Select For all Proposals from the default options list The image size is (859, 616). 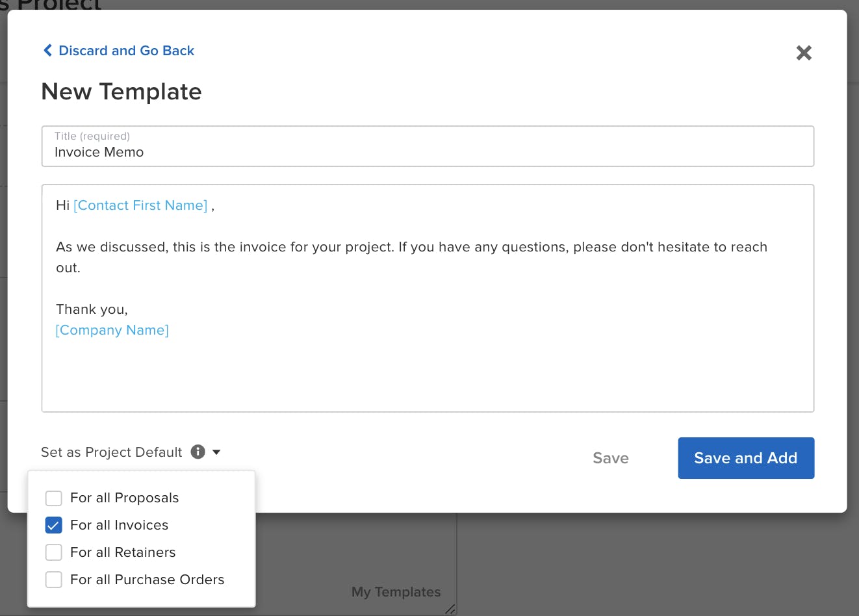pyautogui.click(x=53, y=498)
